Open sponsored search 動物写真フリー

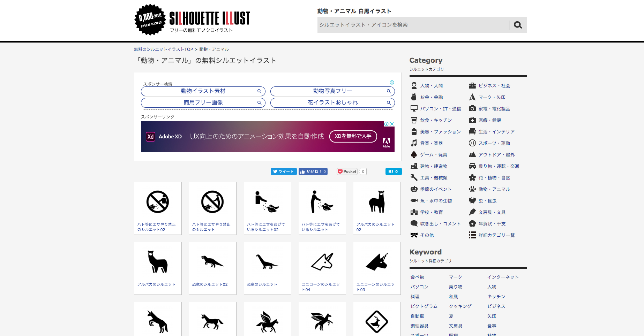pos(332,91)
